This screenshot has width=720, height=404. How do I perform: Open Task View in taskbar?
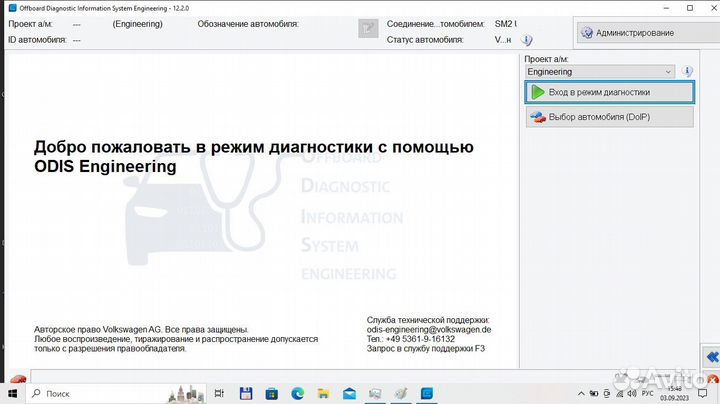pyautogui.click(x=219, y=393)
